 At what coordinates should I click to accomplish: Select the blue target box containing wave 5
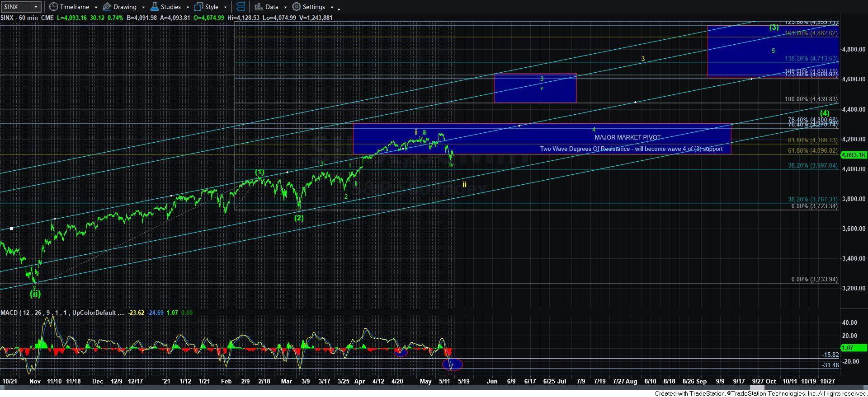(x=773, y=51)
